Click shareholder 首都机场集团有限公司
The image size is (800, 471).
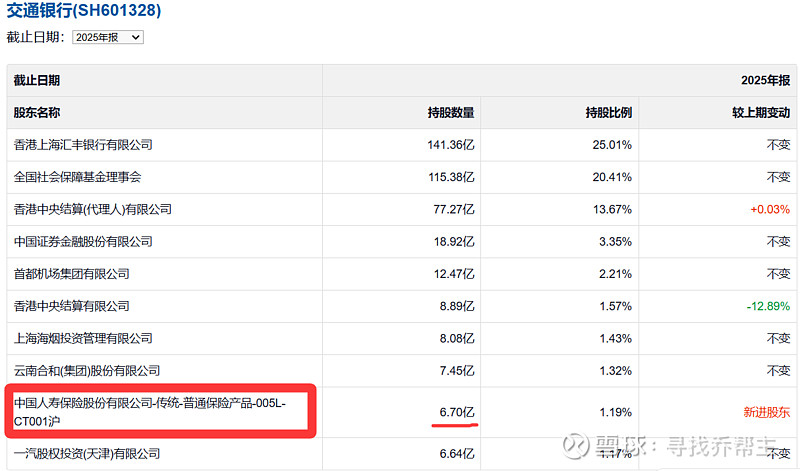click(72, 273)
